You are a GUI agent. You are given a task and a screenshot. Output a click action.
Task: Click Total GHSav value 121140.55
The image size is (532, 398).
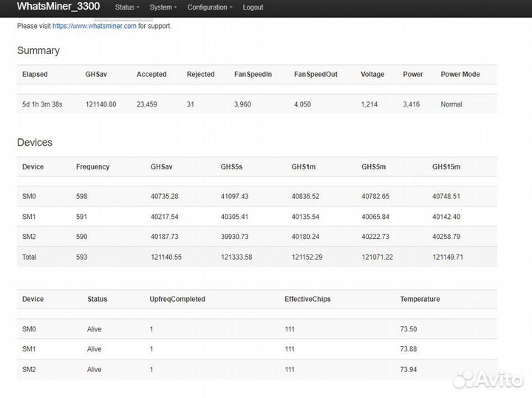coord(166,257)
